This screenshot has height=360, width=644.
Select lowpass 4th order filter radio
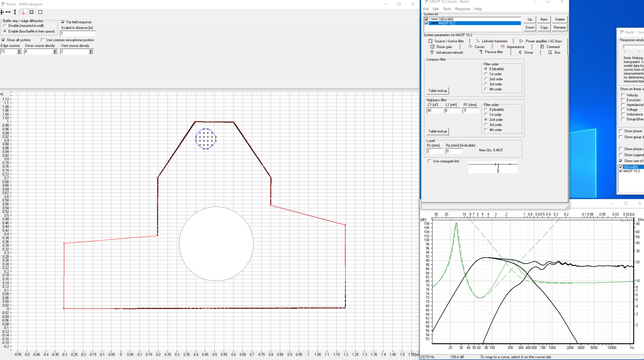[486, 89]
